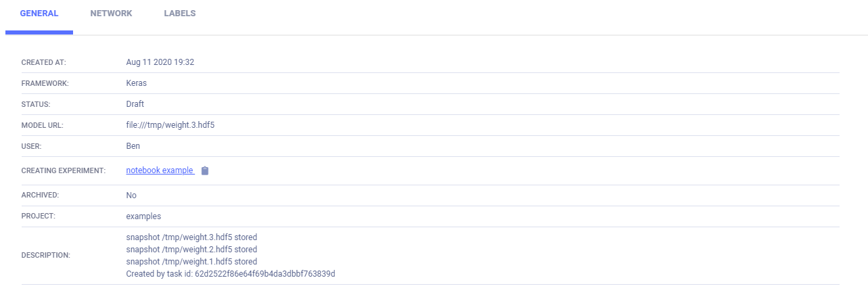This screenshot has width=868, height=301.
Task: Click the user name Ben
Action: click(x=133, y=146)
